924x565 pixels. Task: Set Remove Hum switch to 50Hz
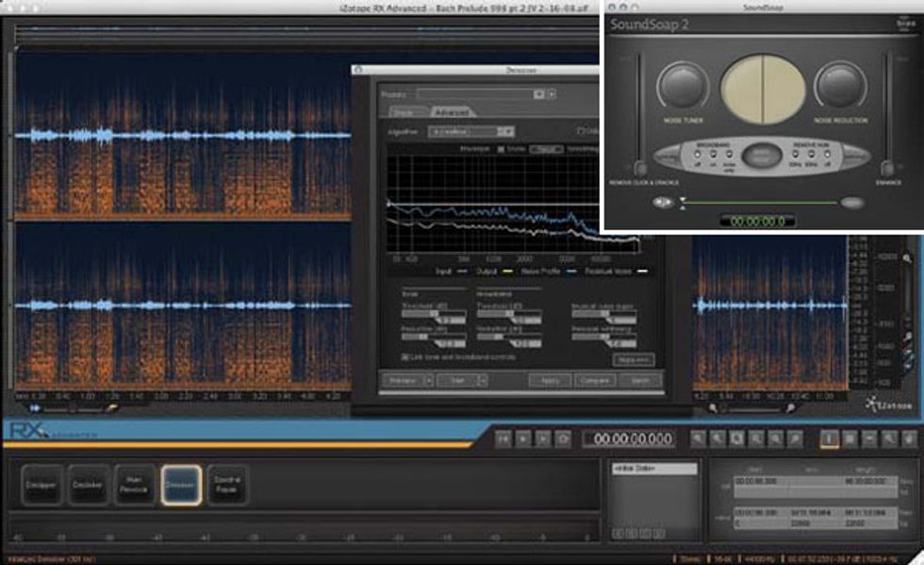point(796,155)
